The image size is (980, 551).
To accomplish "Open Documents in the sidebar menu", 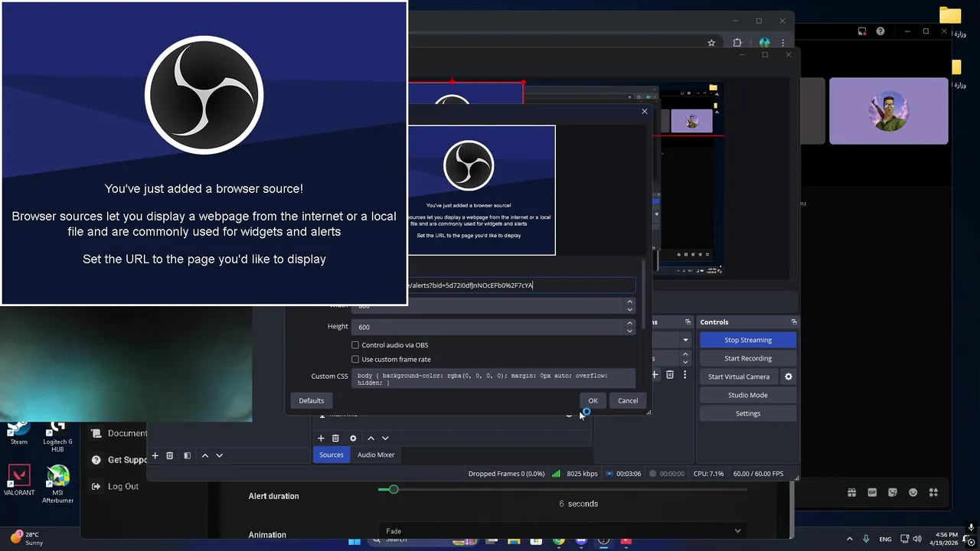I will tap(119, 433).
